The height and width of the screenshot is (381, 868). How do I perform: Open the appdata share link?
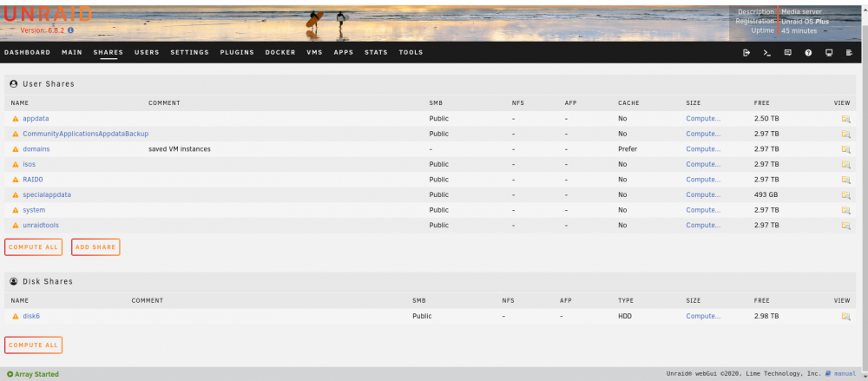coord(36,119)
